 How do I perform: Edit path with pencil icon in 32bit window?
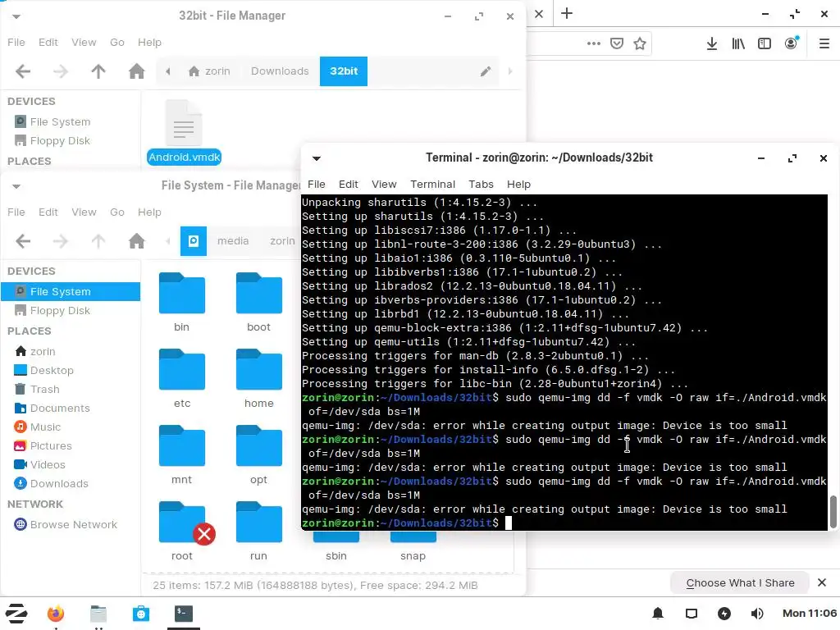pyautogui.click(x=486, y=71)
